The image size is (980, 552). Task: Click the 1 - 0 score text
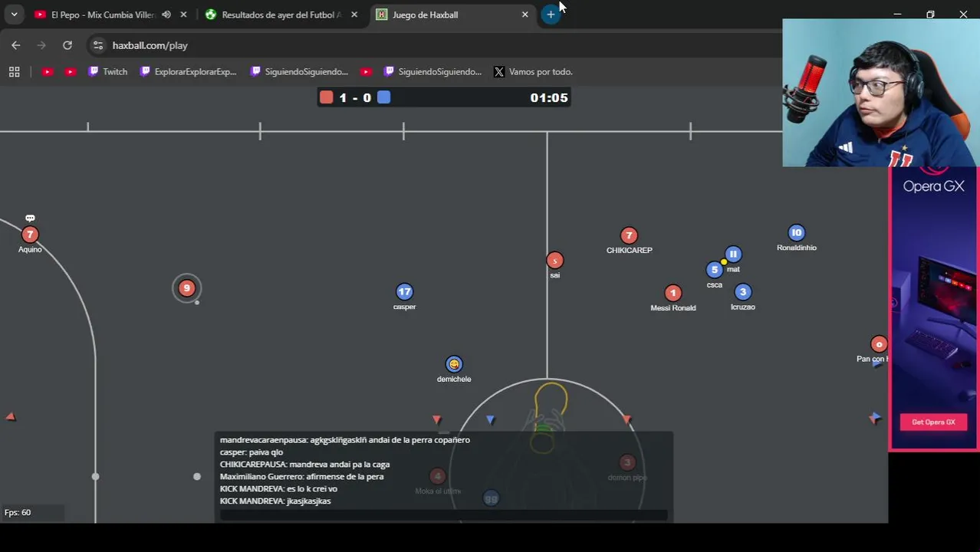click(x=355, y=97)
